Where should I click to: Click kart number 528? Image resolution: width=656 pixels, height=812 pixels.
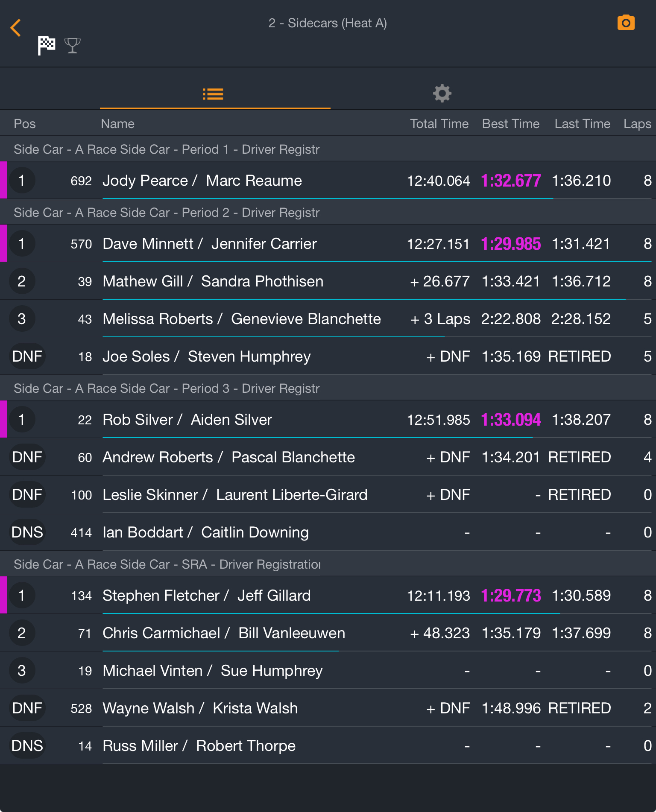tap(81, 709)
